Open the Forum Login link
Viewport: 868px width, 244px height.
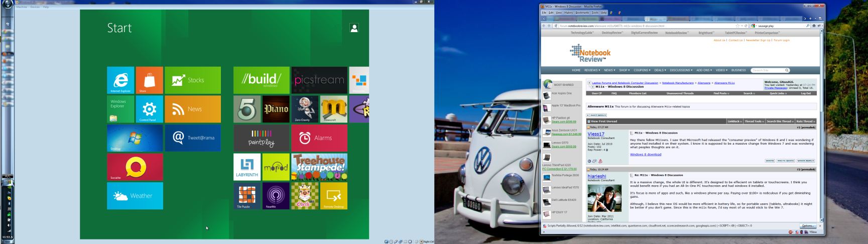[782, 40]
